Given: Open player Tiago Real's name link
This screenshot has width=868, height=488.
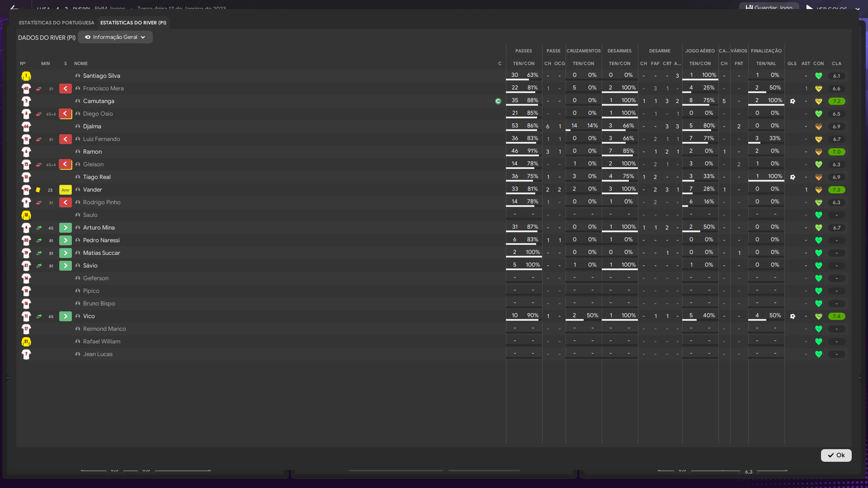Looking at the screenshot, I should (97, 177).
